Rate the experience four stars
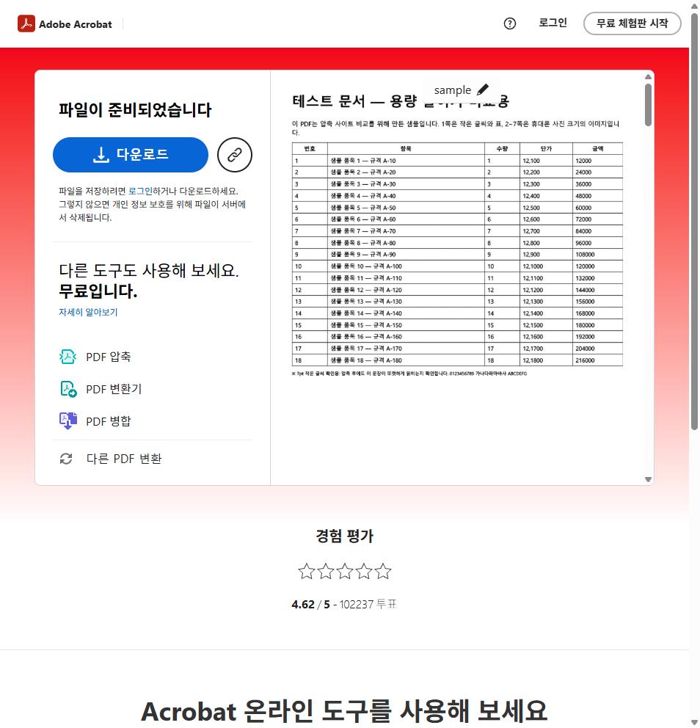Image resolution: width=700 pixels, height=728 pixels. click(363, 572)
